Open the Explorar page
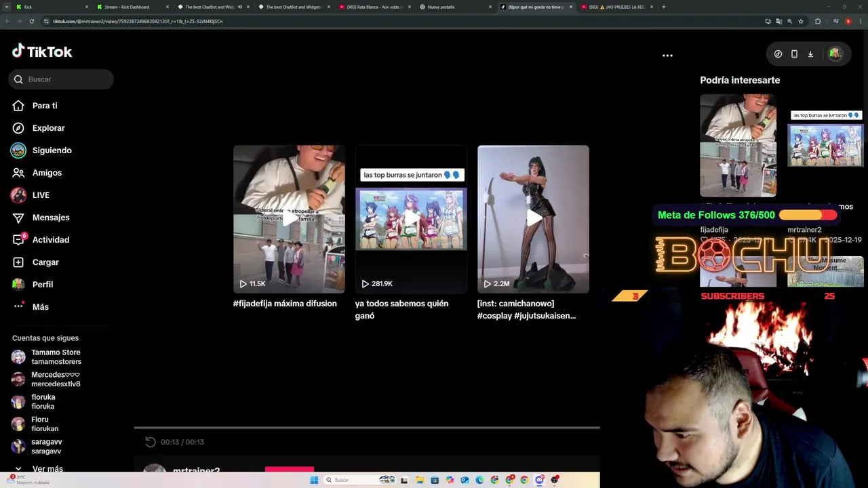This screenshot has width=868, height=488. point(48,128)
